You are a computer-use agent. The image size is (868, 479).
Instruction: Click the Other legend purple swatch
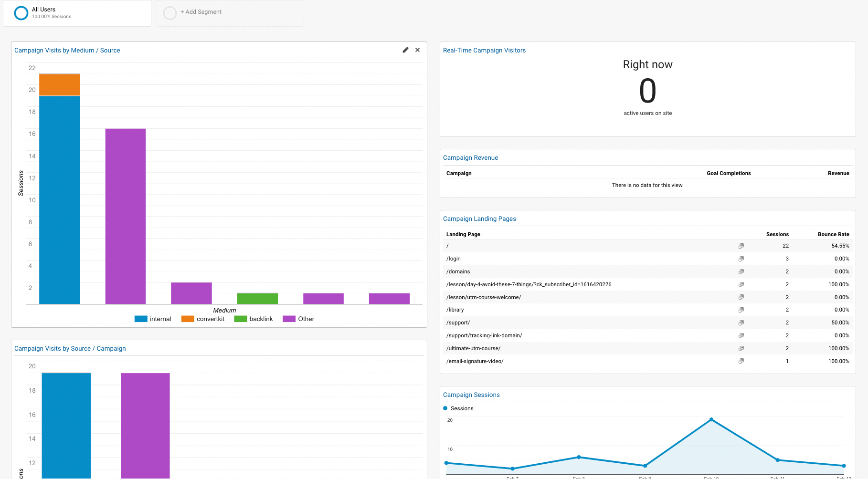click(x=289, y=319)
